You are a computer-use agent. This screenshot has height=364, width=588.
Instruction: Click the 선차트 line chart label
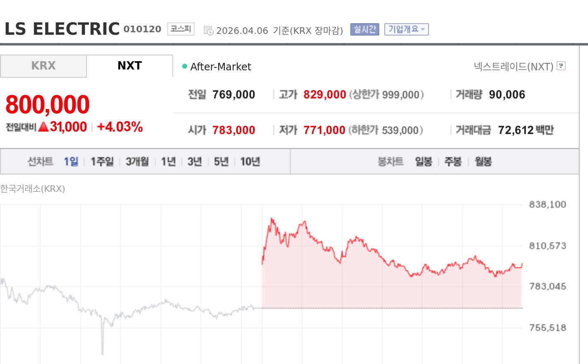(40, 162)
